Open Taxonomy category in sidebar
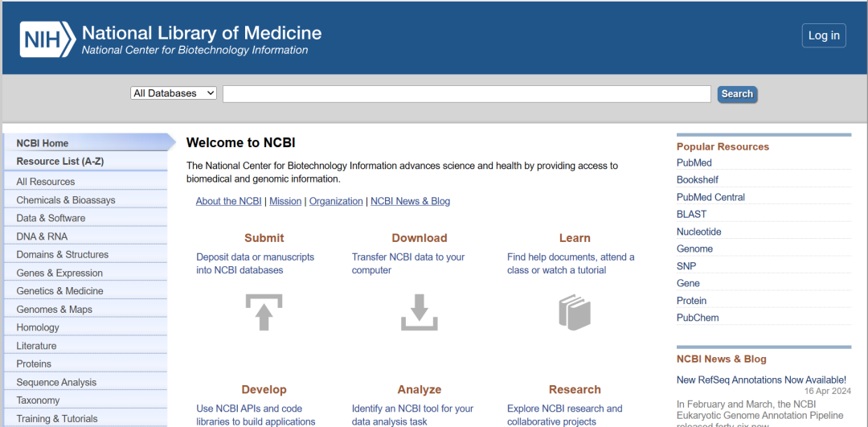This screenshot has width=868, height=427. (x=85, y=400)
